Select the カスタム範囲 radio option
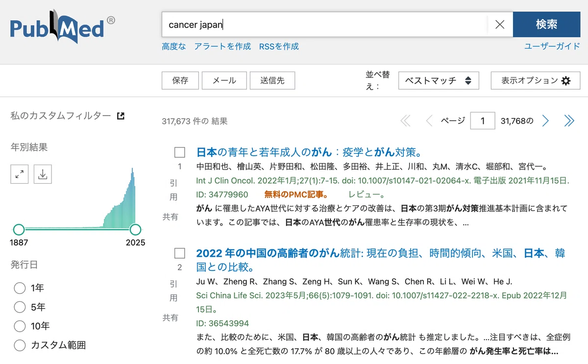 20,345
